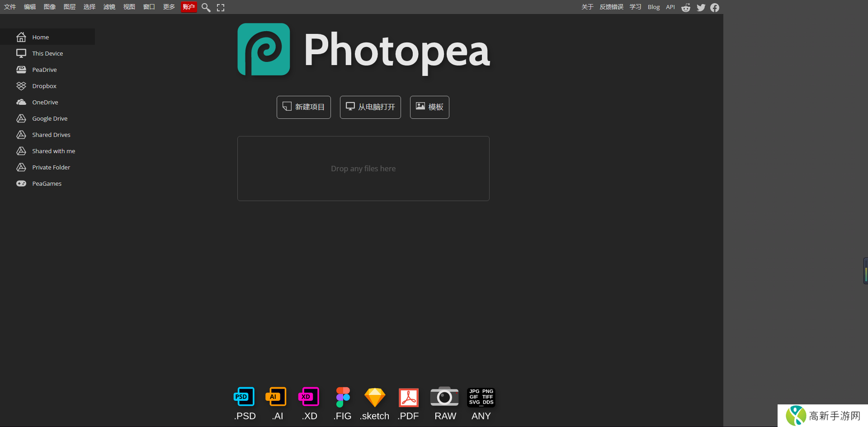Click the red 账户 account button
Screen dimensions: 868x427
(189, 7)
